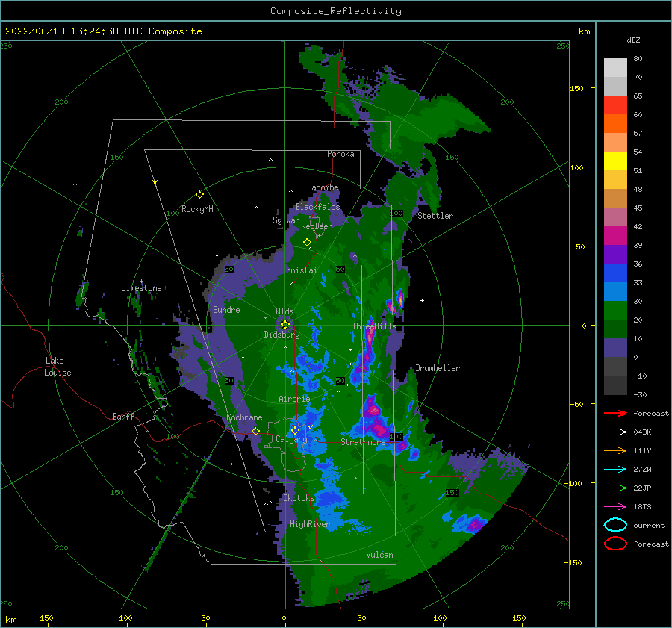
Task: Click the Innisfail city label
Action: coord(302,270)
